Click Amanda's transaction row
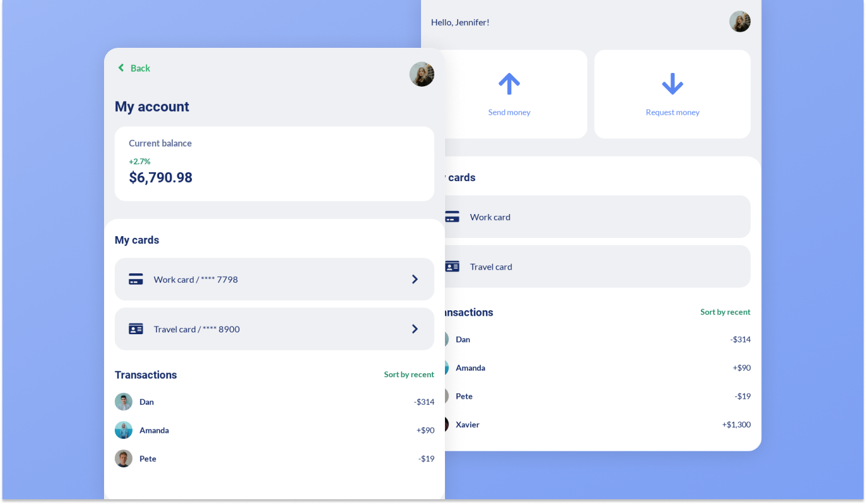 pyautogui.click(x=275, y=430)
